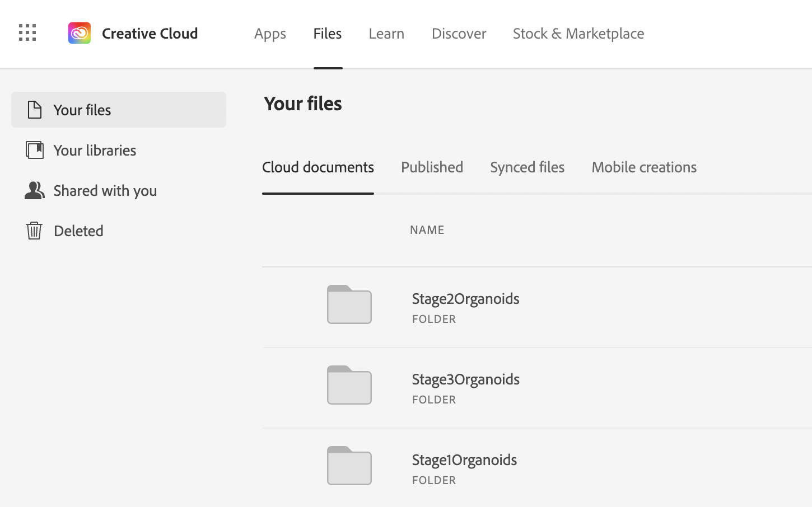Switch to the Published tab
Image resolution: width=812 pixels, height=507 pixels.
[x=432, y=167]
